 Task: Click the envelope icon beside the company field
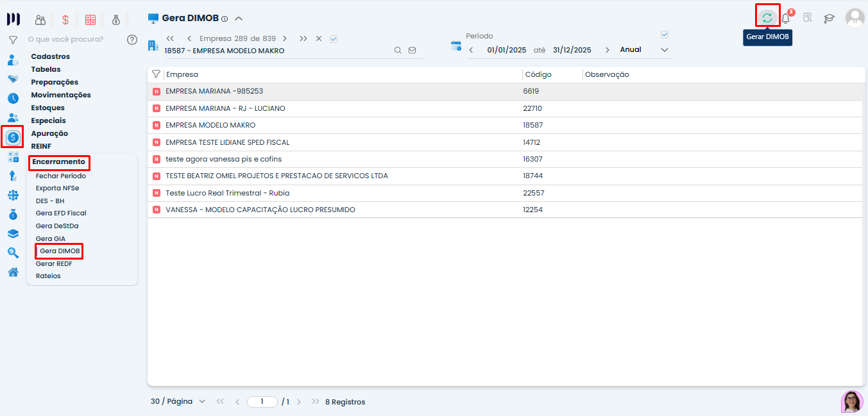coord(412,51)
